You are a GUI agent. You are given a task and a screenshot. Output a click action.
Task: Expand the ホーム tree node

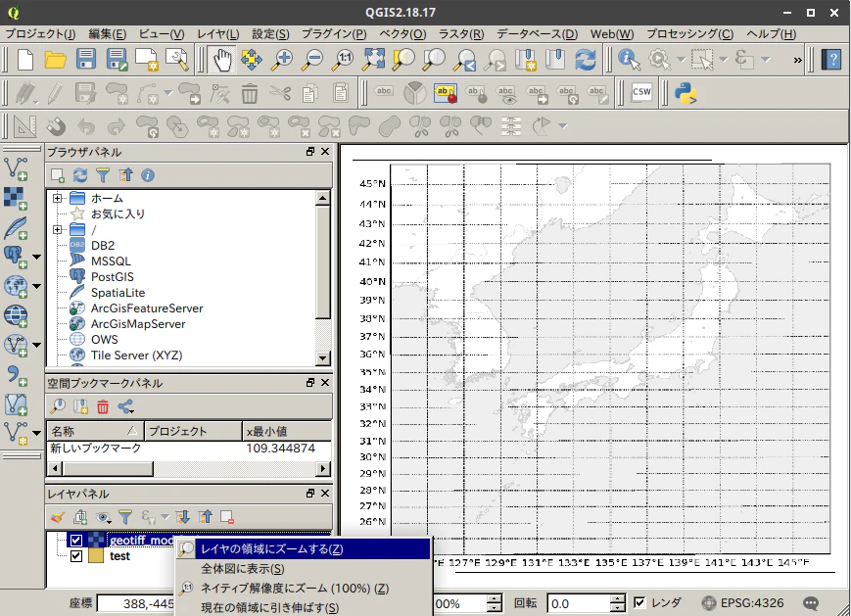(x=57, y=198)
